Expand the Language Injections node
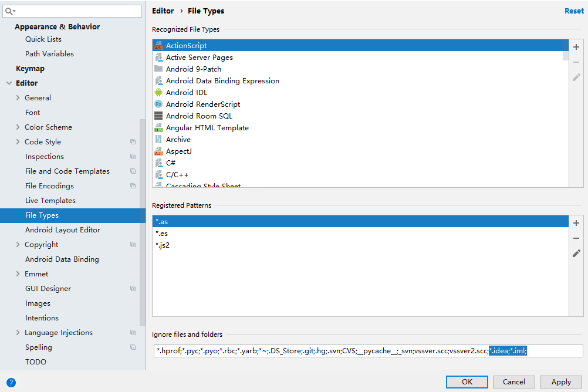The width and height of the screenshot is (588, 392). [x=18, y=333]
